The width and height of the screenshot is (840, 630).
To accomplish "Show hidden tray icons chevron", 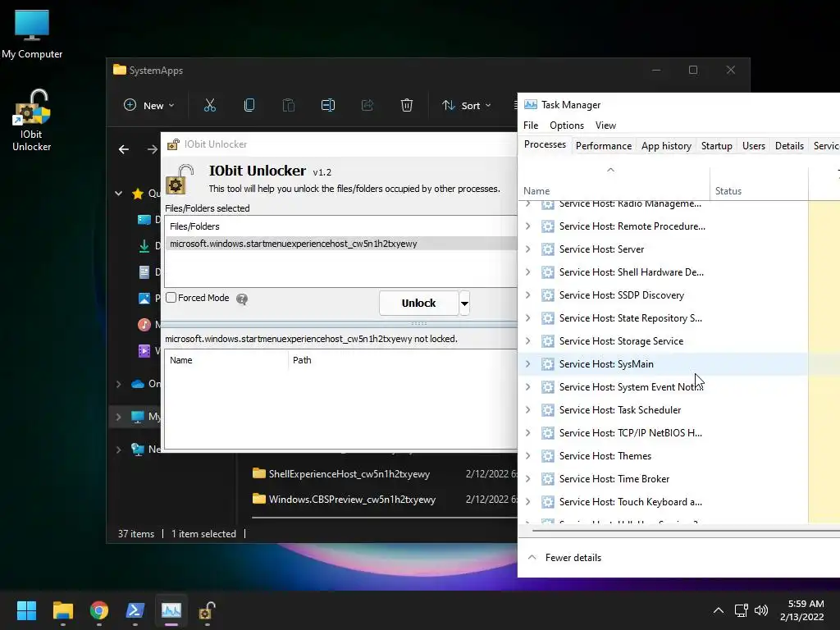I will click(719, 610).
